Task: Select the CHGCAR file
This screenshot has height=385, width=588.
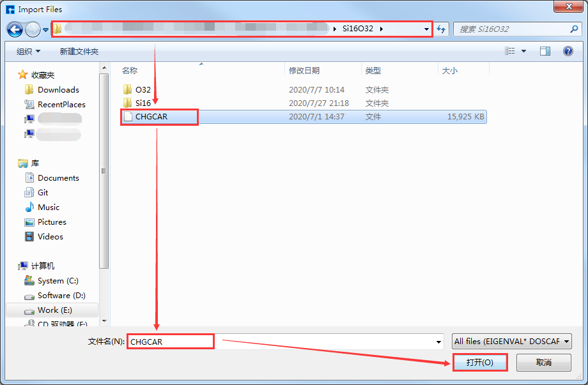Action: pos(151,117)
